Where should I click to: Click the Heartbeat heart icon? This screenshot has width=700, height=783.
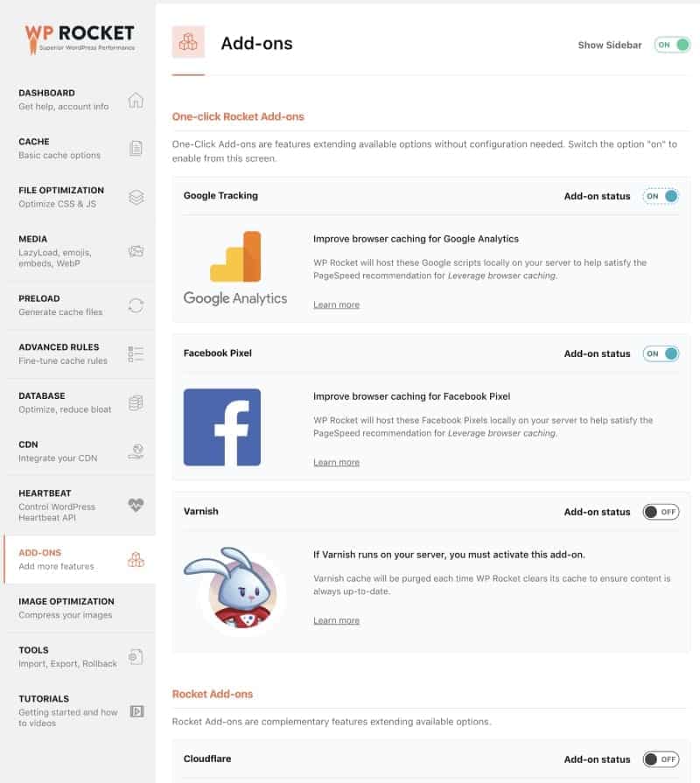click(136, 505)
